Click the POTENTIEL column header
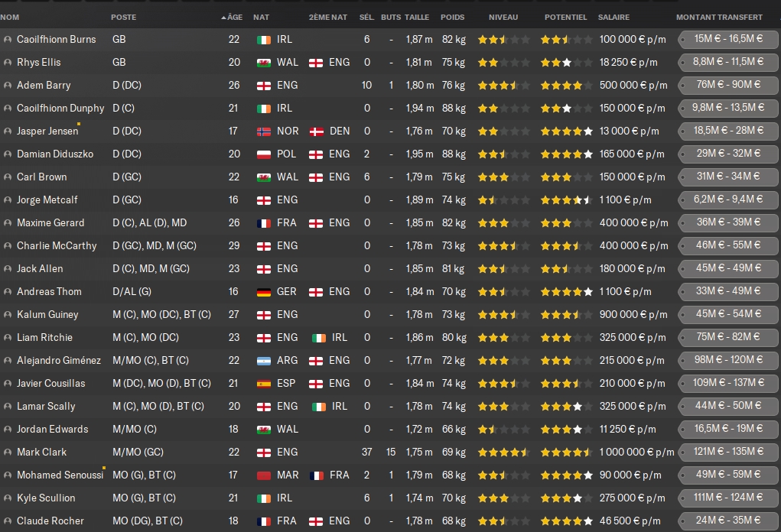Screen dimensions: 781x532 coord(565,17)
